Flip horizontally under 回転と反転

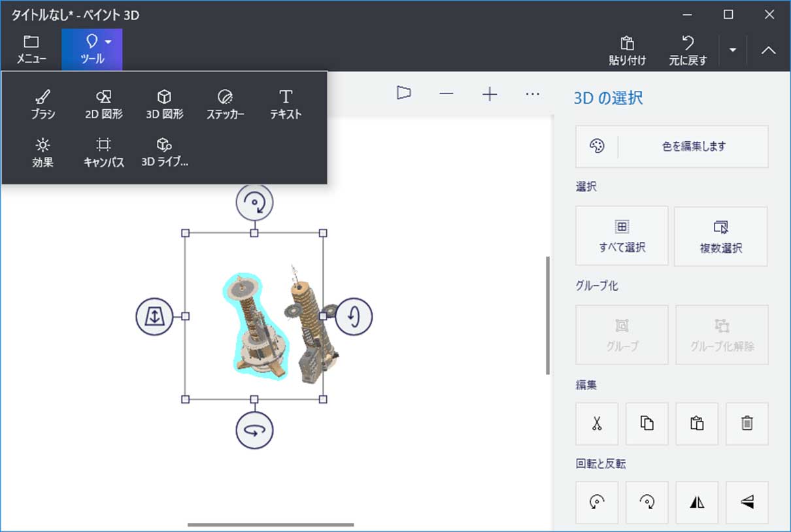tap(697, 503)
